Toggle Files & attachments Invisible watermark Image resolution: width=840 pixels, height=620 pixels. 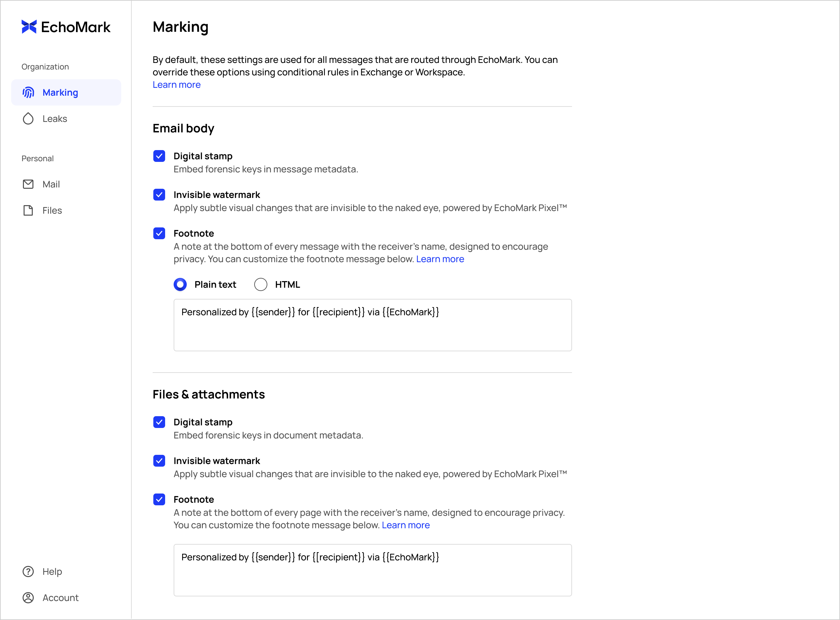point(159,461)
